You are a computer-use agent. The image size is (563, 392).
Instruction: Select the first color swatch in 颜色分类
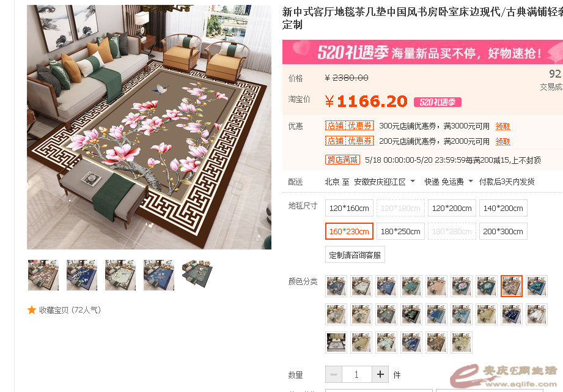pyautogui.click(x=336, y=286)
